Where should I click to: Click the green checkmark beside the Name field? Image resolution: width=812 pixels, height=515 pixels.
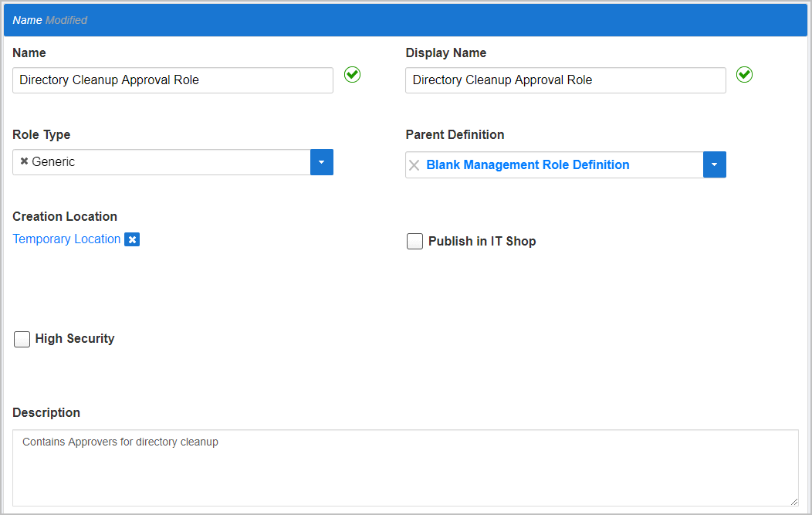pos(352,75)
